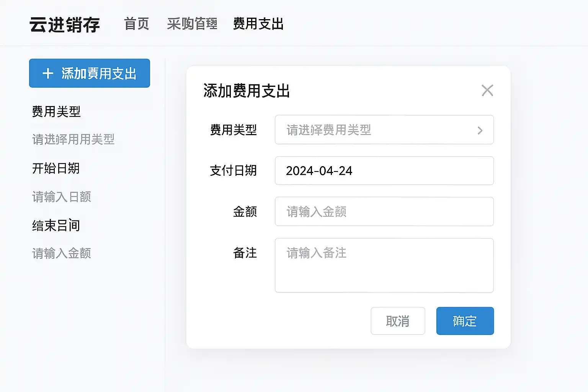Click the sidebar input under 开始日期

tap(62, 197)
